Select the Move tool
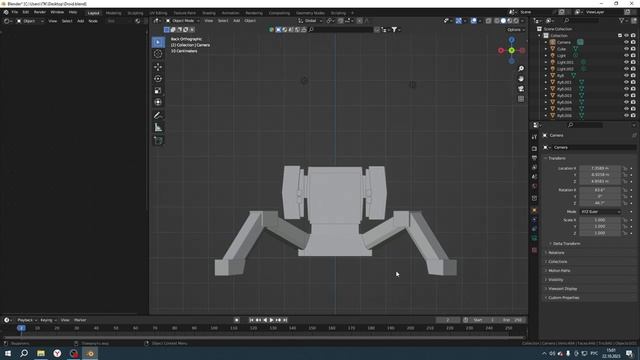The width and height of the screenshot is (640, 360). tap(158, 67)
